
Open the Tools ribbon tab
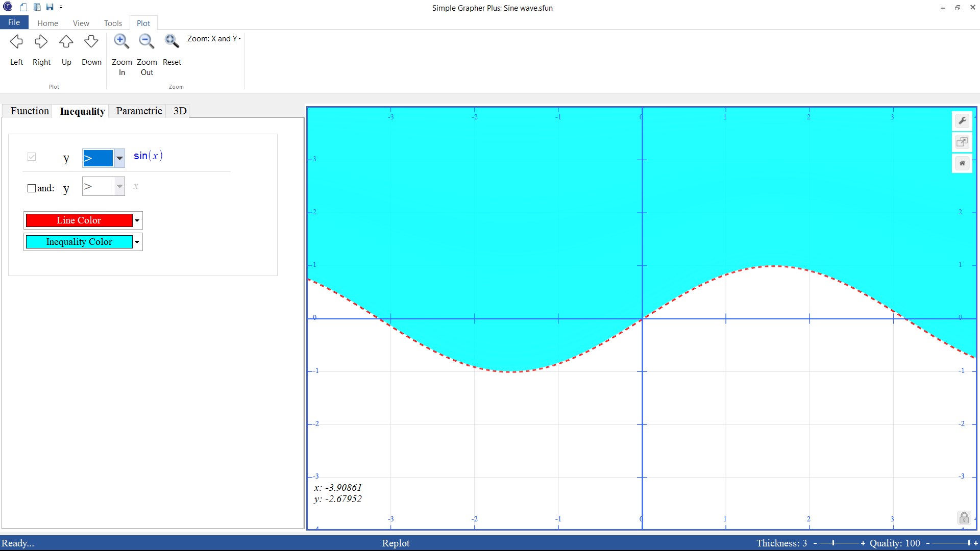pos(113,23)
